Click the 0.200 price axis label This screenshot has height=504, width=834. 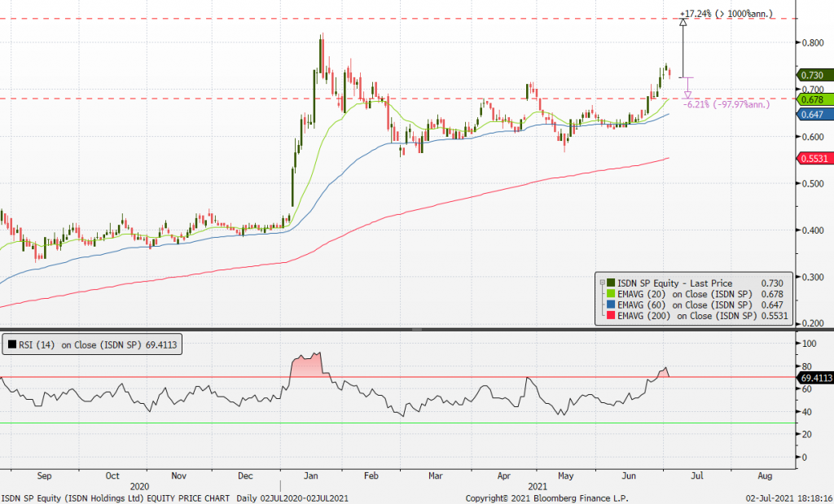point(814,322)
